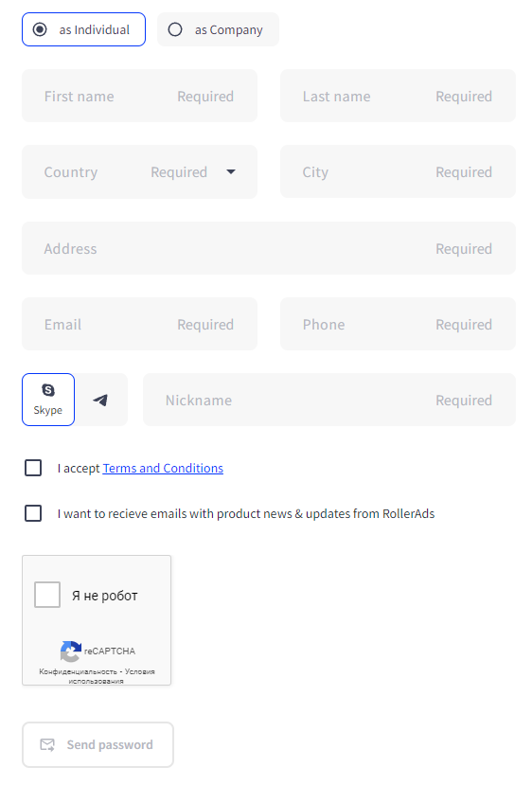Focus the Last name field

398,96
